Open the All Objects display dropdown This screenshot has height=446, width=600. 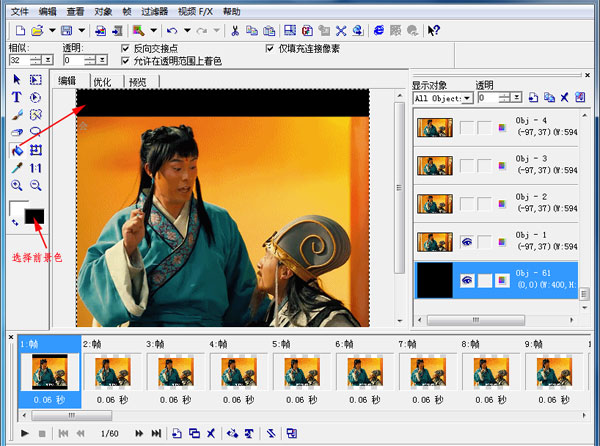[466, 98]
